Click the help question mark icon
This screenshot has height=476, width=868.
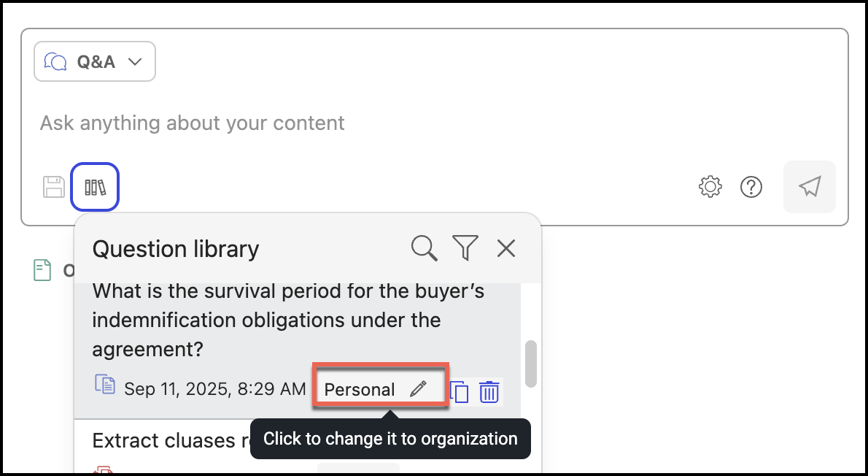coord(751,187)
